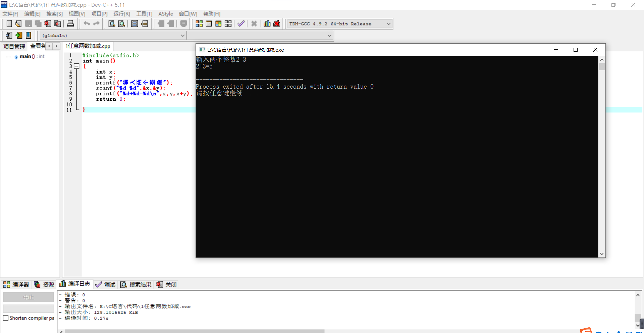Collapse code fold at line 3
This screenshot has height=333, width=644.
tap(76, 66)
